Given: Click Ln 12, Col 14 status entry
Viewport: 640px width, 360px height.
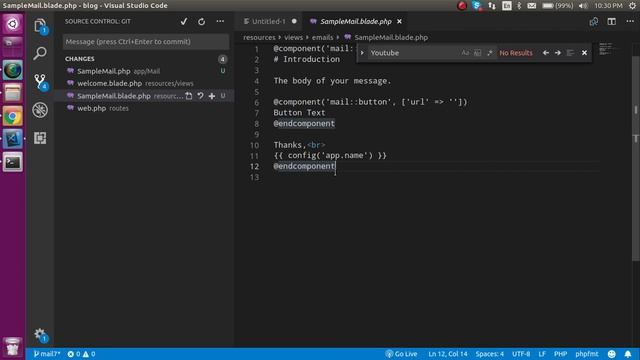Looking at the screenshot, I should [x=448, y=354].
